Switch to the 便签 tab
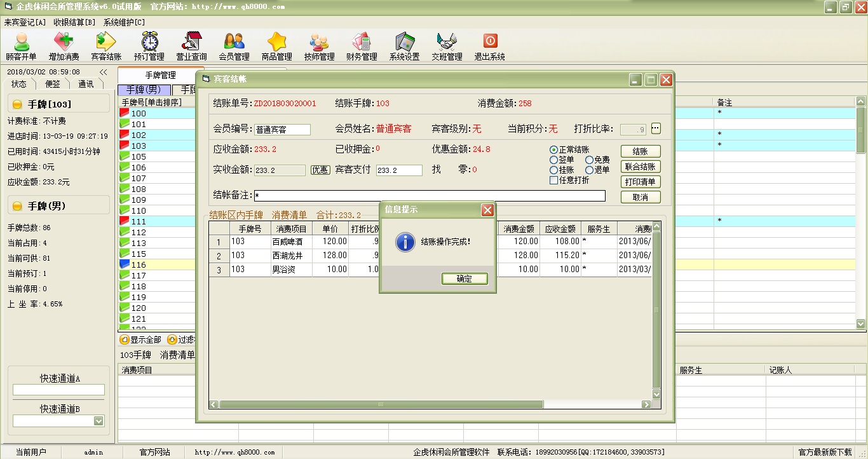This screenshot has width=868, height=459. (52, 84)
